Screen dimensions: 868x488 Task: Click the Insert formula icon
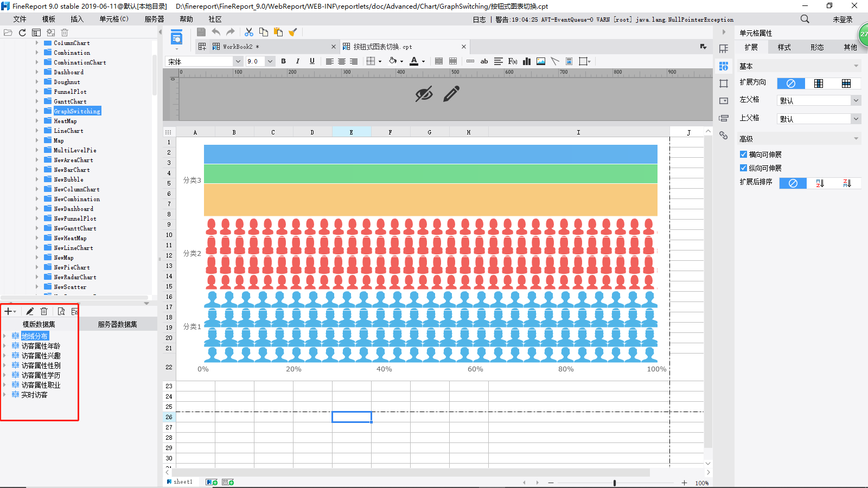coord(513,61)
